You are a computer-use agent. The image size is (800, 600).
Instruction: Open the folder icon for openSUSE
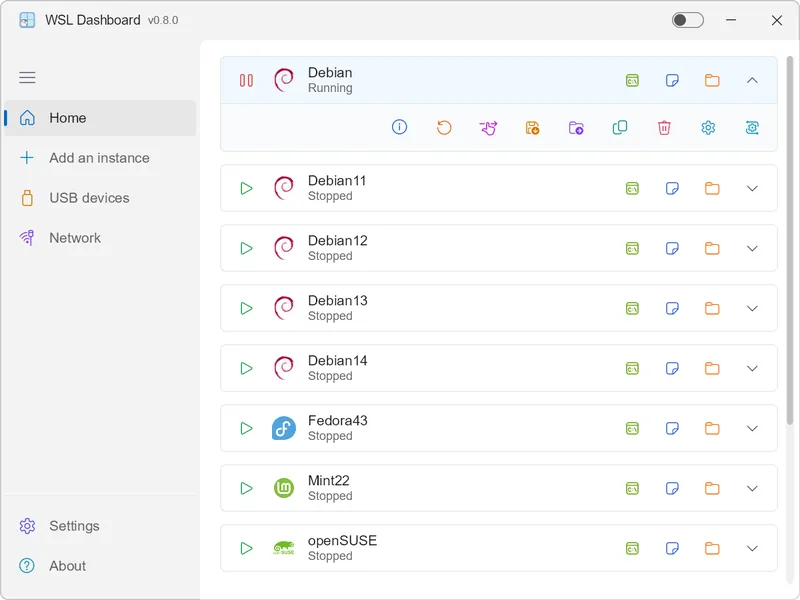712,548
